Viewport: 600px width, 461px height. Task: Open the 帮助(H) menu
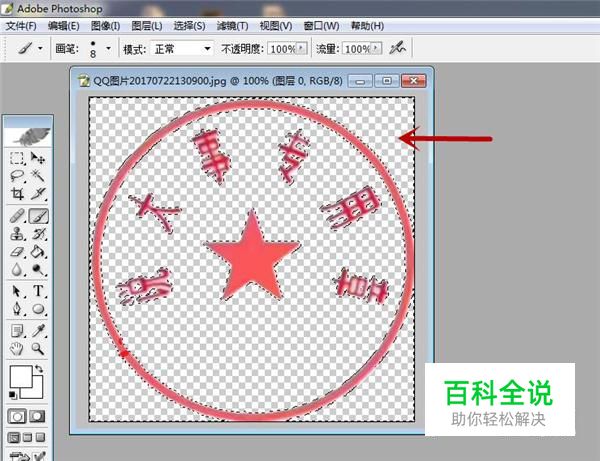(367, 26)
